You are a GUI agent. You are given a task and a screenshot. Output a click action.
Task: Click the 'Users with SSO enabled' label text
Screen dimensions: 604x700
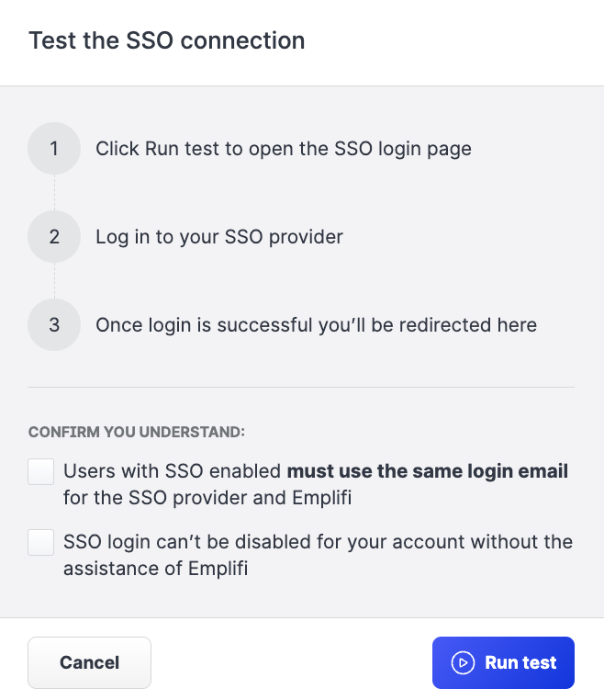[172, 471]
